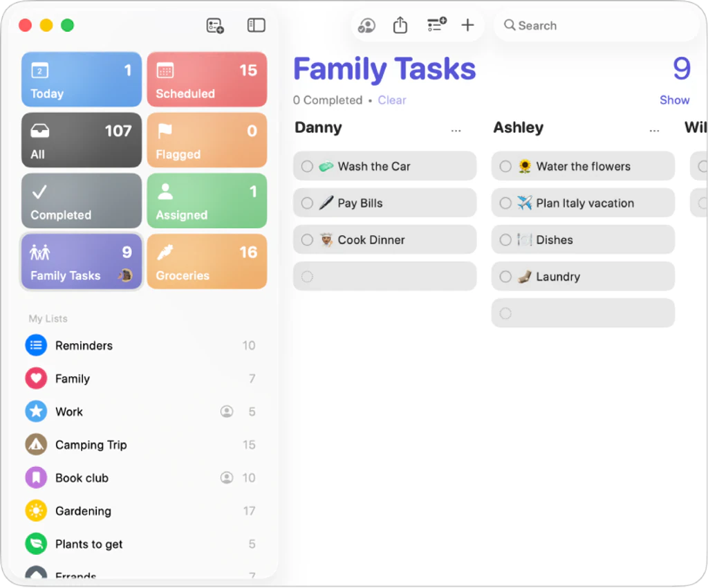
Task: Click the new list with plus icon
Action: pyautogui.click(x=215, y=26)
